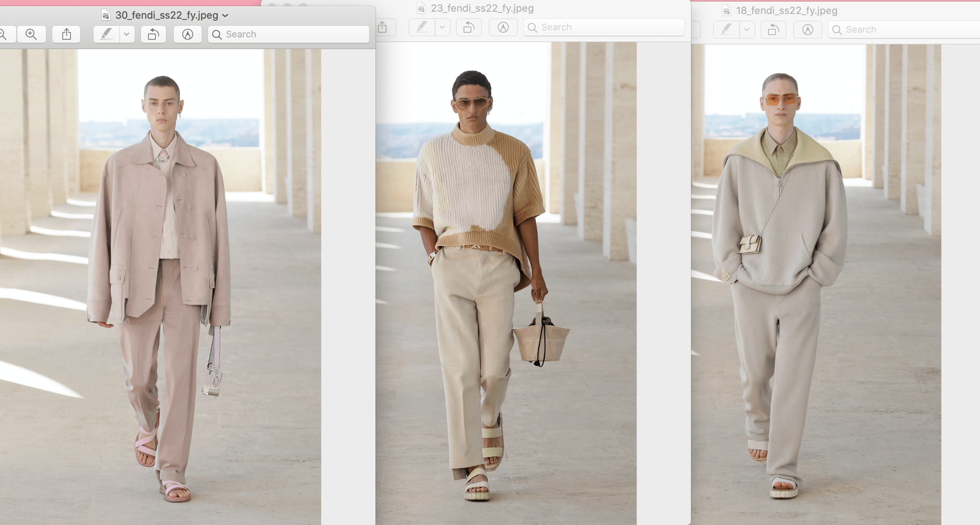Screen dimensions: 980x525
Task: Zoom out in 30_fendi_ss22_fy.jpeg window
Action: point(6,34)
